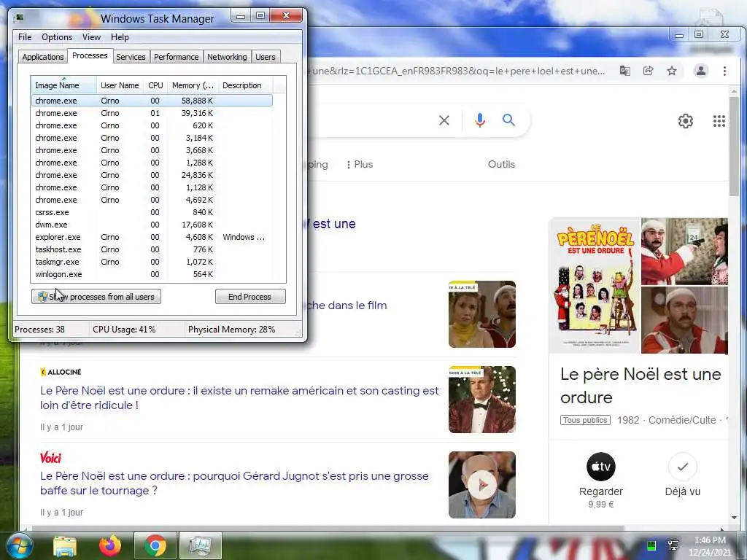Open Allociné article about American remake
Image resolution: width=747 pixels, height=560 pixels.
pos(239,397)
